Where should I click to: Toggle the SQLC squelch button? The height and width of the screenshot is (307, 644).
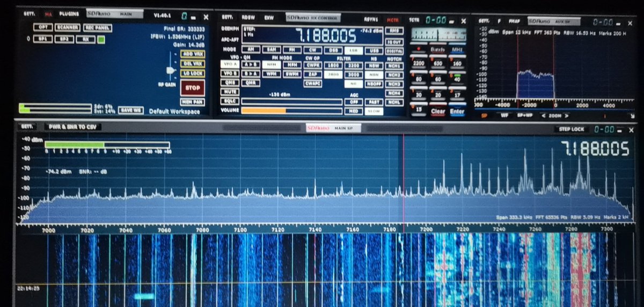click(x=230, y=101)
